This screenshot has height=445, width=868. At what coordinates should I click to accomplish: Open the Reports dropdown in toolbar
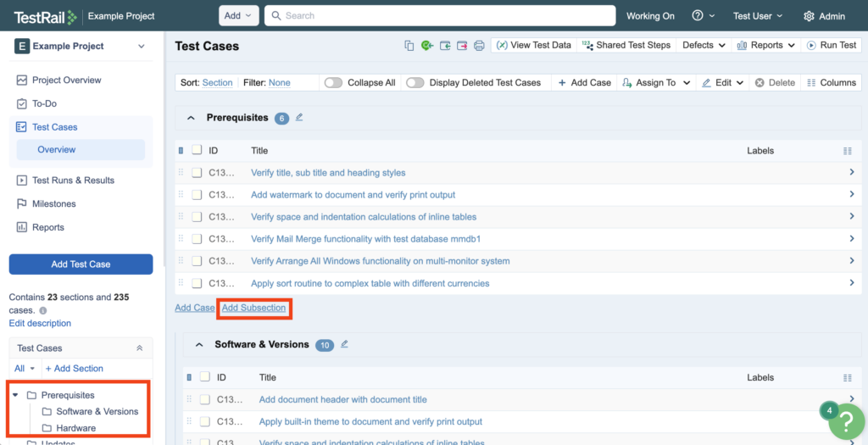tap(766, 46)
